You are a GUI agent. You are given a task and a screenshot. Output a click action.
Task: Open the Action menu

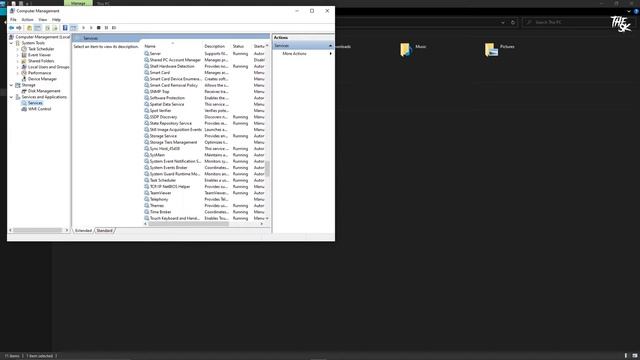27,20
